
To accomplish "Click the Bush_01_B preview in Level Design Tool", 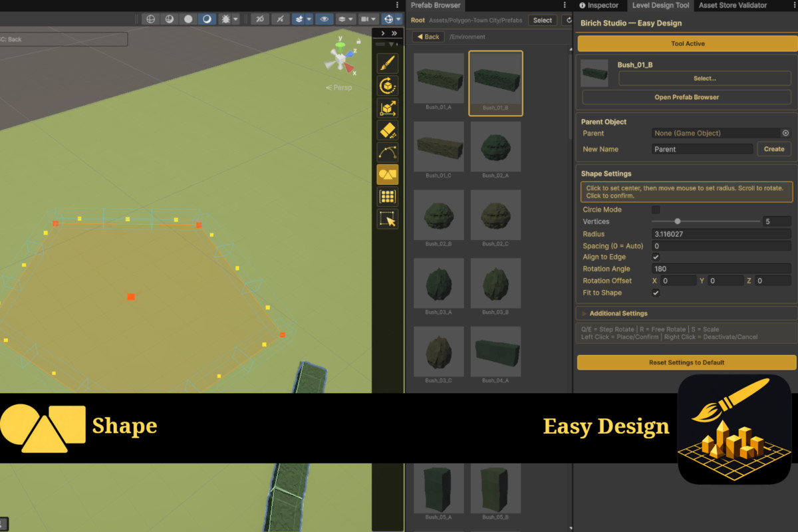I will click(x=595, y=73).
